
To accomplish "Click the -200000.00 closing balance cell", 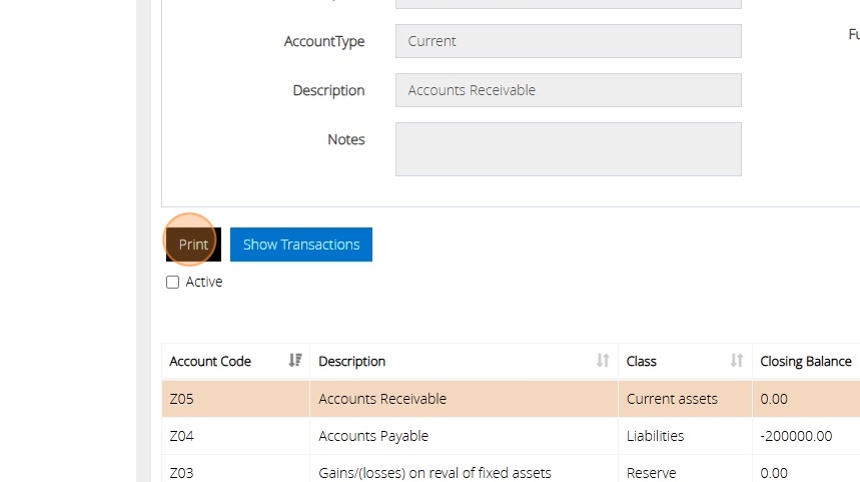I will [x=796, y=436].
